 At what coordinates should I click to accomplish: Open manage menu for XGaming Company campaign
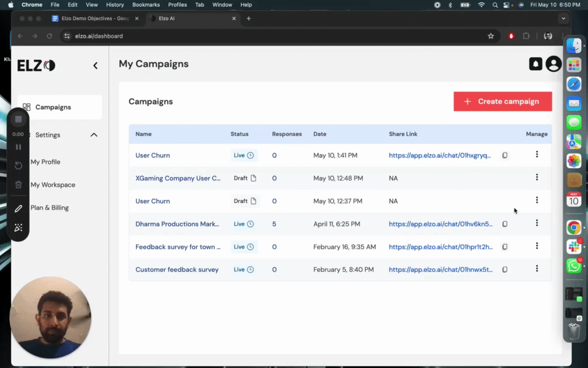(x=537, y=178)
